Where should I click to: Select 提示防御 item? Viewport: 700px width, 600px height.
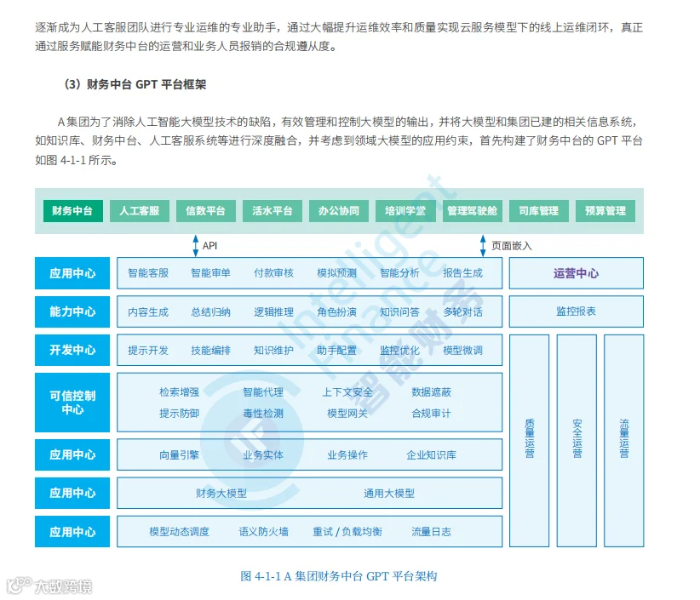click(x=179, y=414)
